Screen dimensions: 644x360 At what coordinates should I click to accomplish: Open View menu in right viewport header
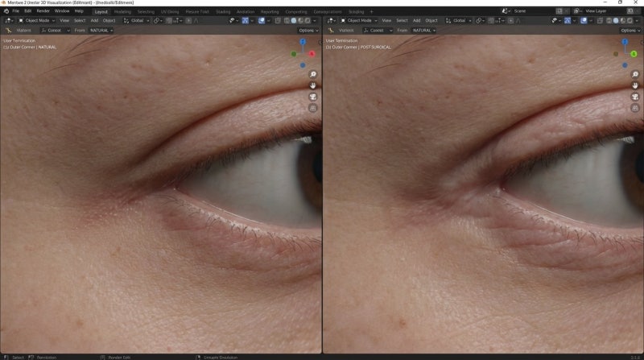point(386,21)
